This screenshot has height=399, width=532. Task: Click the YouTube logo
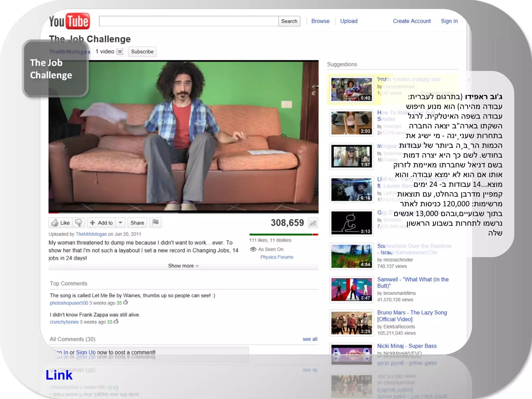point(70,21)
